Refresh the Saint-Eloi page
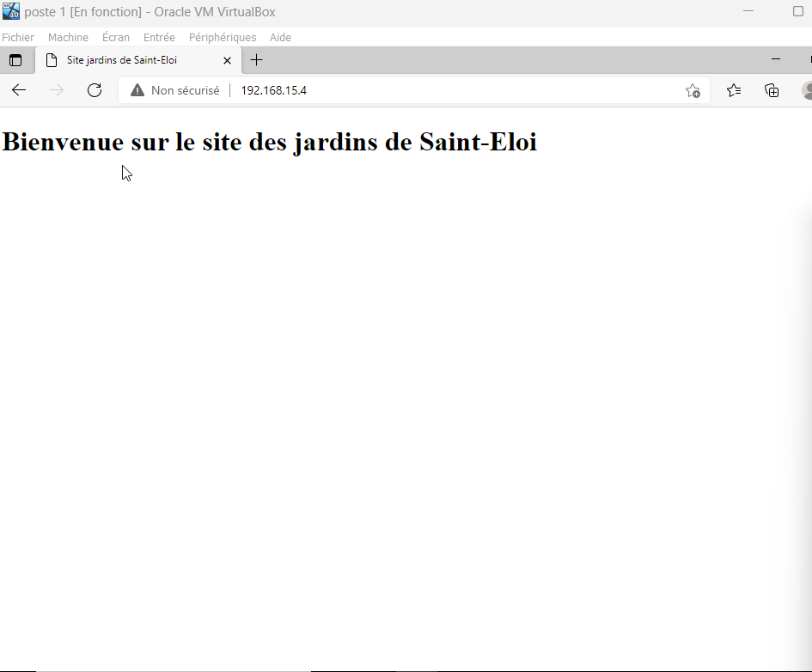812x672 pixels. [95, 90]
